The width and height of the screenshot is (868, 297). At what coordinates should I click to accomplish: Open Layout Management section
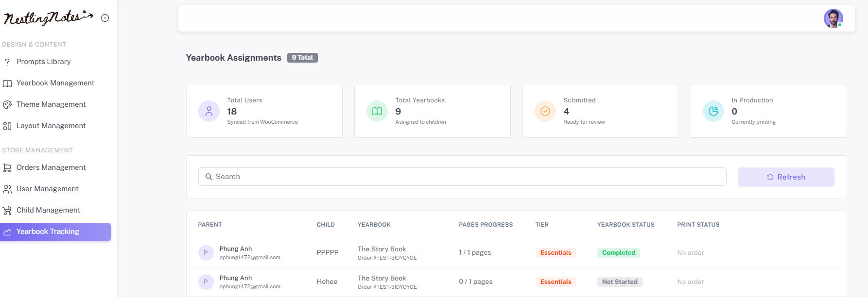[51, 126]
